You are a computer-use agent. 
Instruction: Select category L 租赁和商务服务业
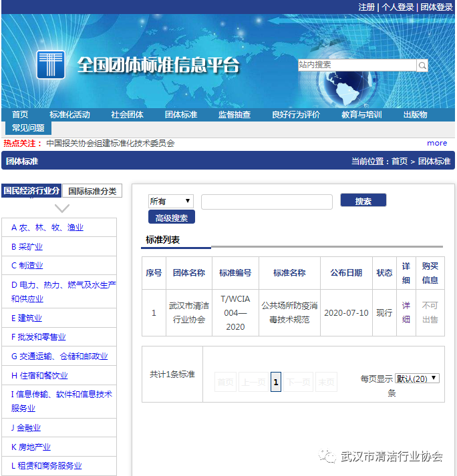tap(47, 466)
